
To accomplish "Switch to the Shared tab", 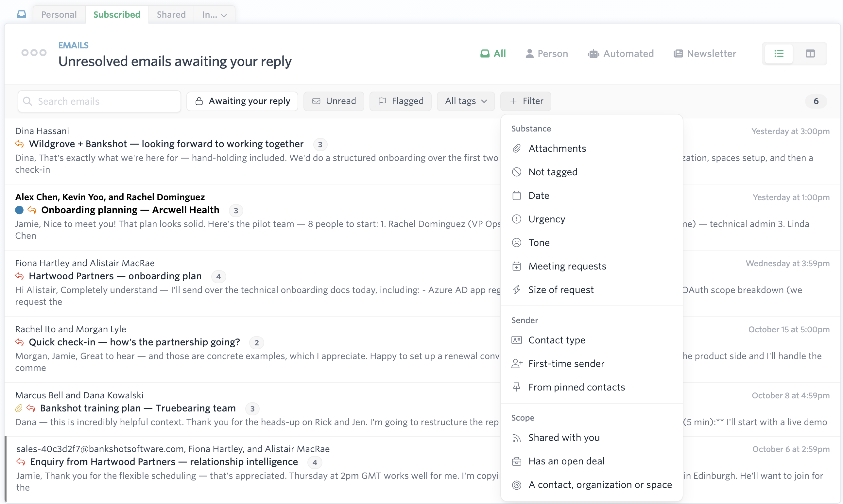I will click(171, 15).
